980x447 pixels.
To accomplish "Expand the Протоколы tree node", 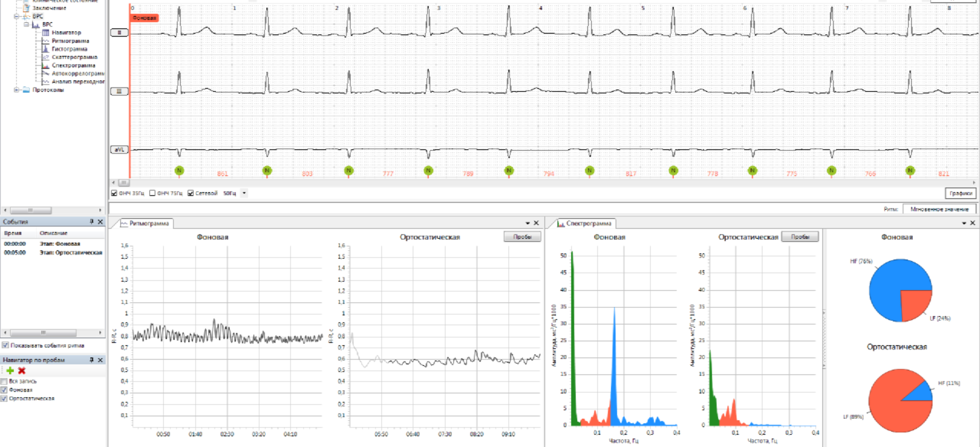I will point(16,90).
